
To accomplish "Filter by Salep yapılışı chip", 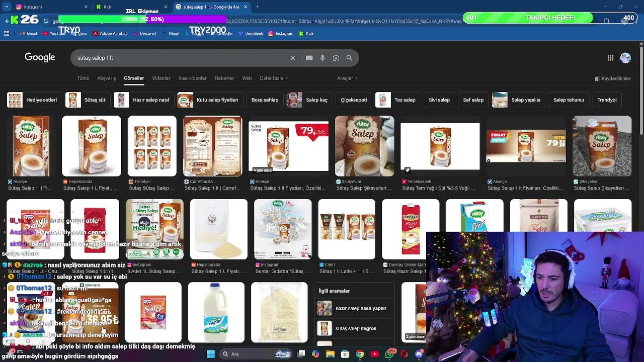I will 518,100.
